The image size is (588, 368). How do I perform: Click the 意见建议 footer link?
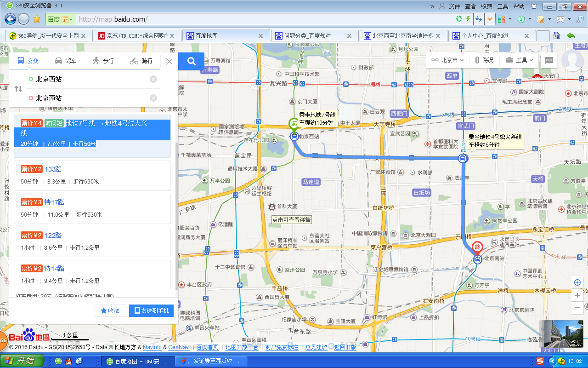point(316,347)
